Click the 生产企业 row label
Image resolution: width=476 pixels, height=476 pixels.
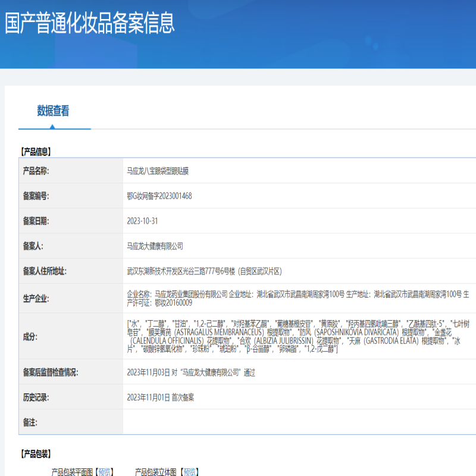pyautogui.click(x=36, y=299)
